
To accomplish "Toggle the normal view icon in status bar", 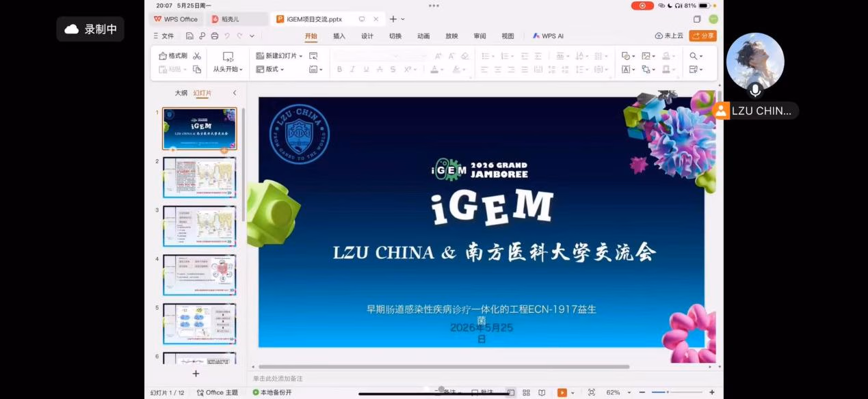I will coord(511,393).
